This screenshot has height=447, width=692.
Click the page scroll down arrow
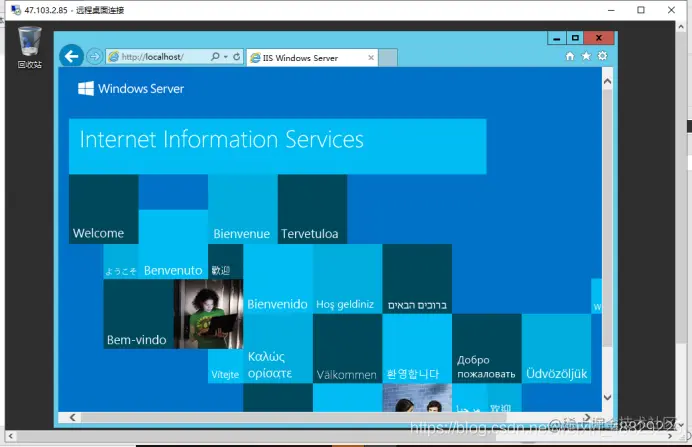coord(607,397)
